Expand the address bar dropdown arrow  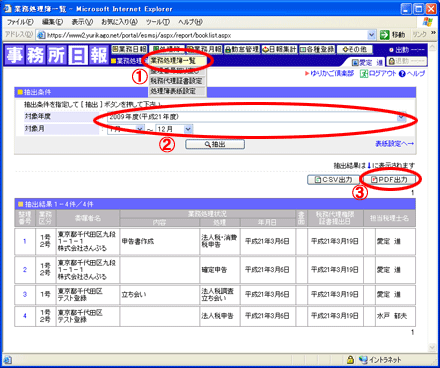[x=371, y=35]
